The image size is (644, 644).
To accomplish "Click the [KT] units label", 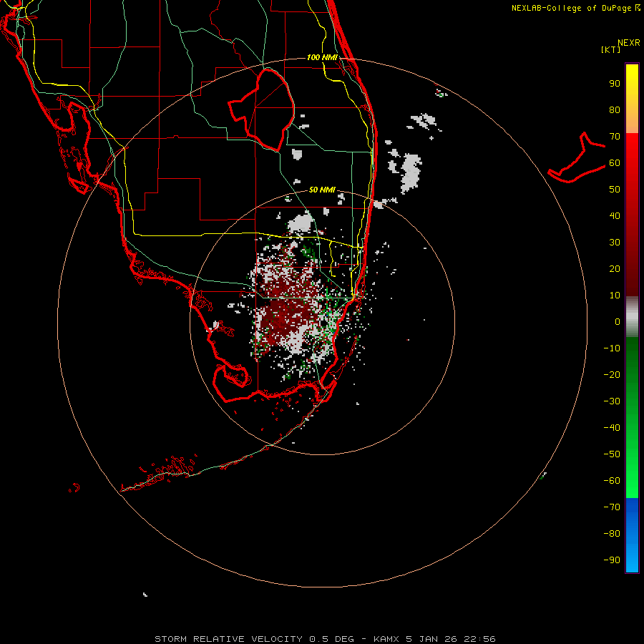I will (x=610, y=49).
